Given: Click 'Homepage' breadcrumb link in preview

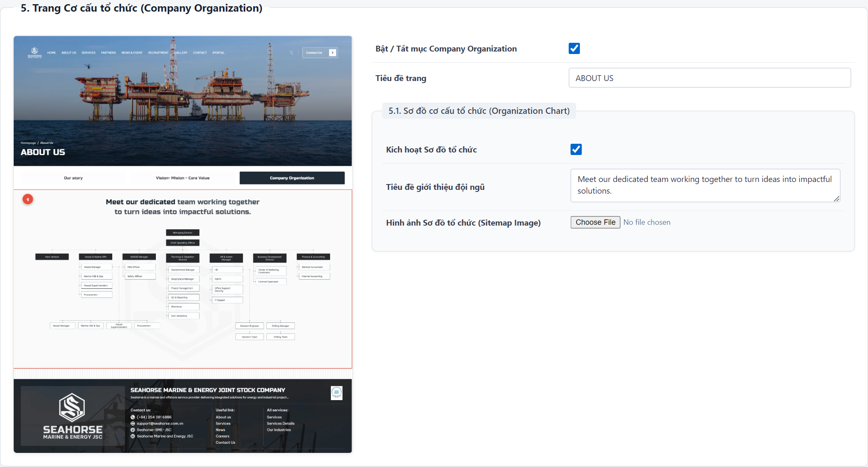Looking at the screenshot, I should (28, 143).
